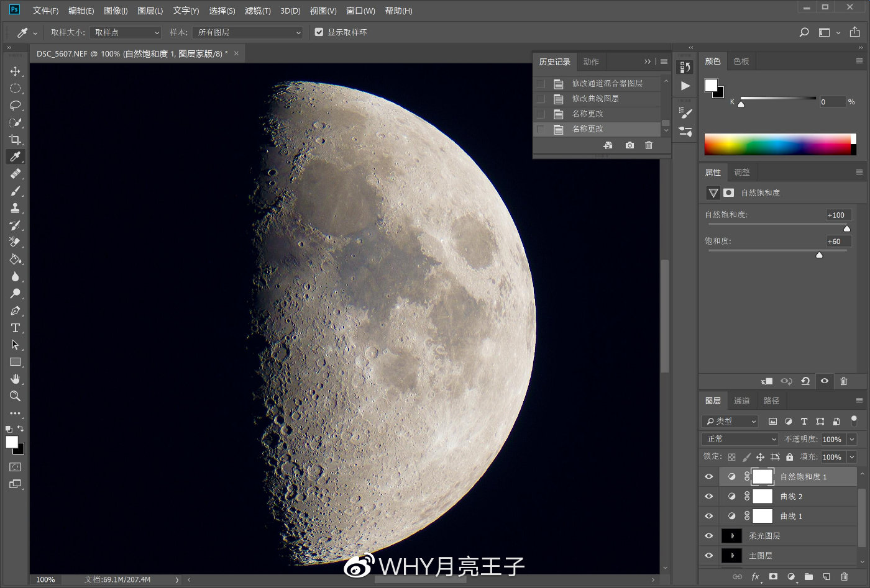The height and width of the screenshot is (588, 870).
Task: Select the Spot Healing Brush tool
Action: pyautogui.click(x=15, y=174)
